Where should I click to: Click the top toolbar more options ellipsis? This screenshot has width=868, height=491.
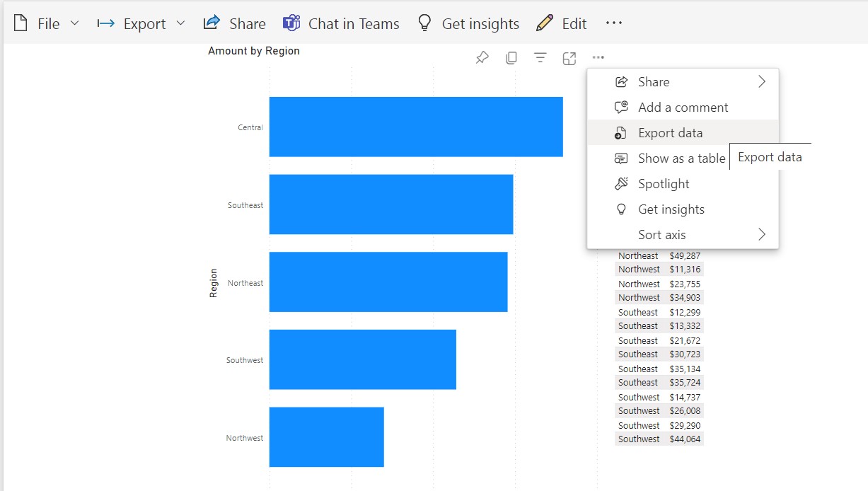614,23
